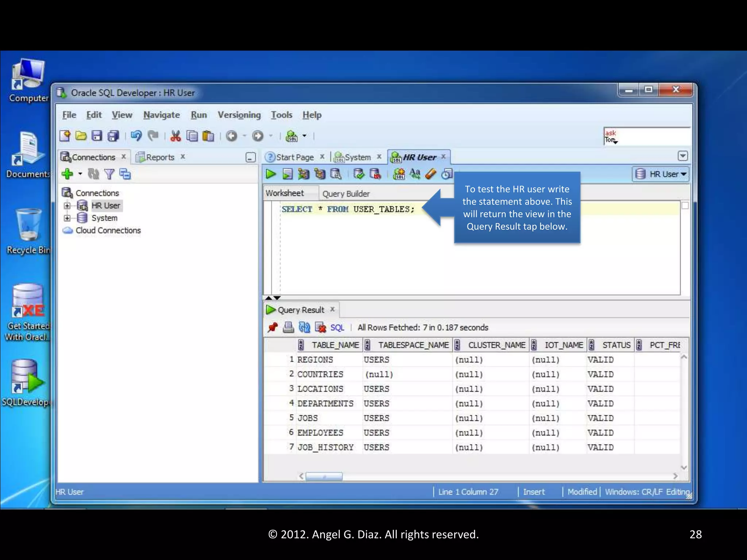Screen dimensions: 747x560
Task: Switch to the Query Builder tab
Action: [345, 194]
